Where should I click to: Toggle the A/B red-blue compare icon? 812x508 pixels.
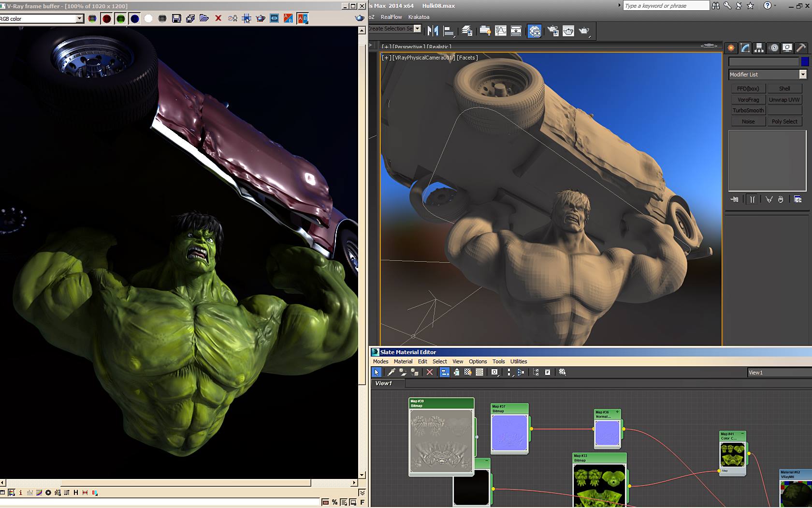tap(289, 18)
